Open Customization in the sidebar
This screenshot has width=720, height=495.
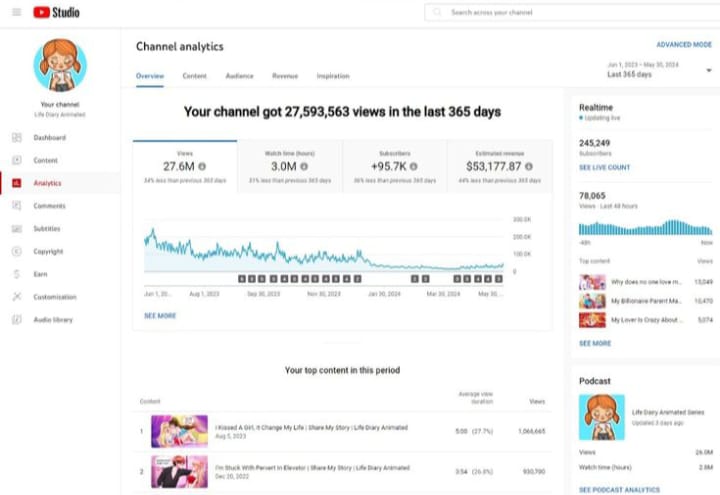pos(54,297)
